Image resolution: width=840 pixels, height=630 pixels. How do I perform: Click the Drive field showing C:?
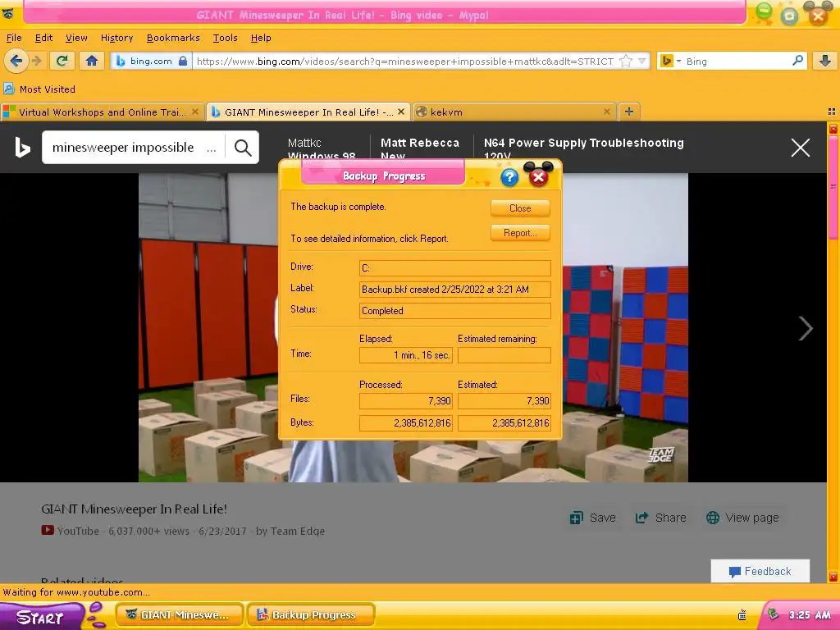[x=454, y=268]
